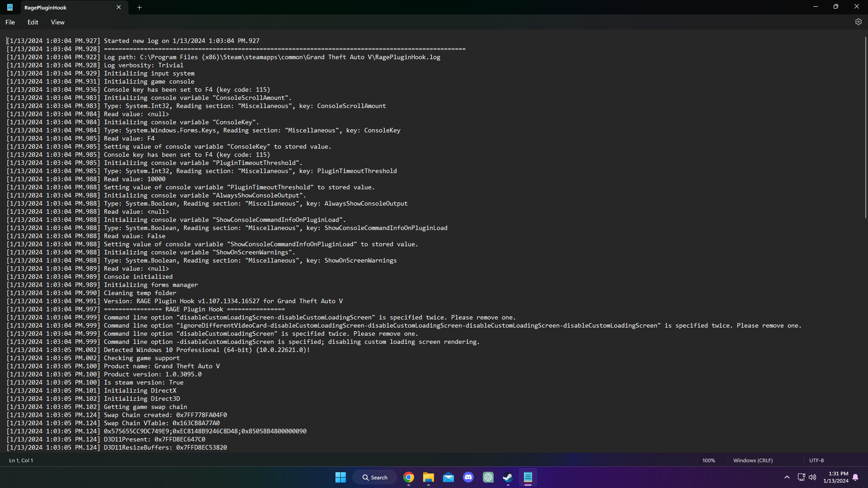Open Steam from the taskbar
This screenshot has width=868, height=488.
tap(508, 477)
